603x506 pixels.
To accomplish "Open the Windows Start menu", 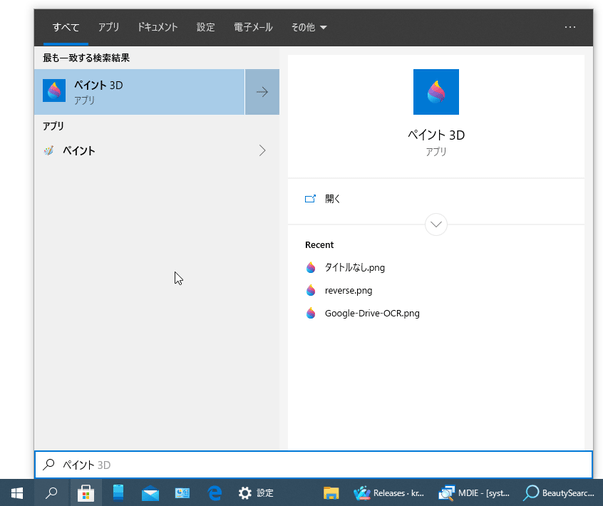I will pyautogui.click(x=17, y=493).
